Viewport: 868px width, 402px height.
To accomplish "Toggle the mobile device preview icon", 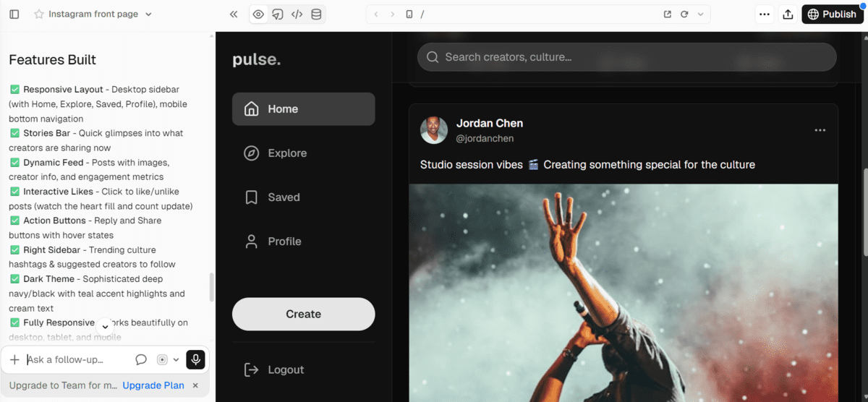I will tap(409, 14).
